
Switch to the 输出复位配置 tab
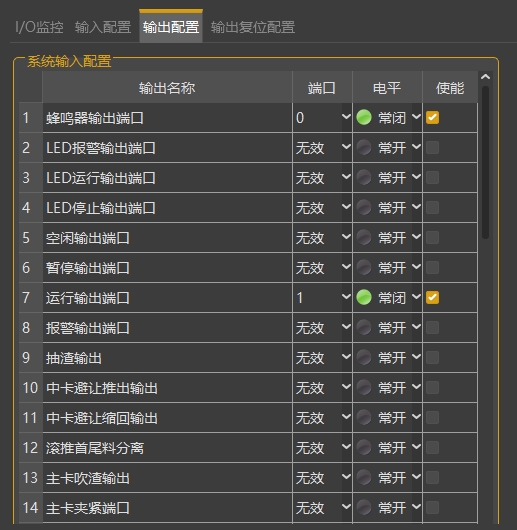(253, 27)
